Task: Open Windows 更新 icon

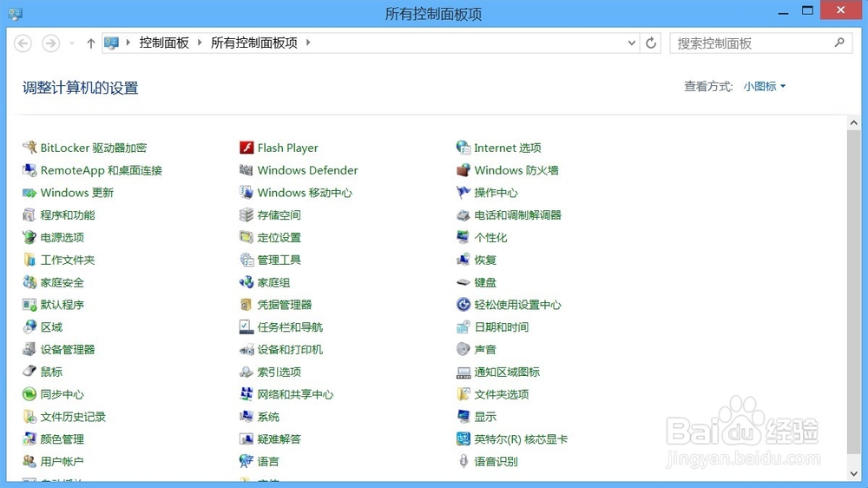Action: (30, 193)
